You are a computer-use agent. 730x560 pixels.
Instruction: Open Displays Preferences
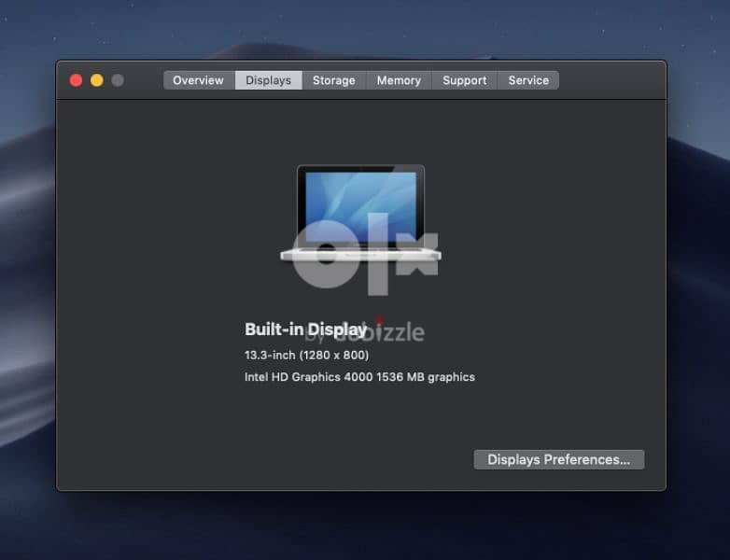coord(559,459)
